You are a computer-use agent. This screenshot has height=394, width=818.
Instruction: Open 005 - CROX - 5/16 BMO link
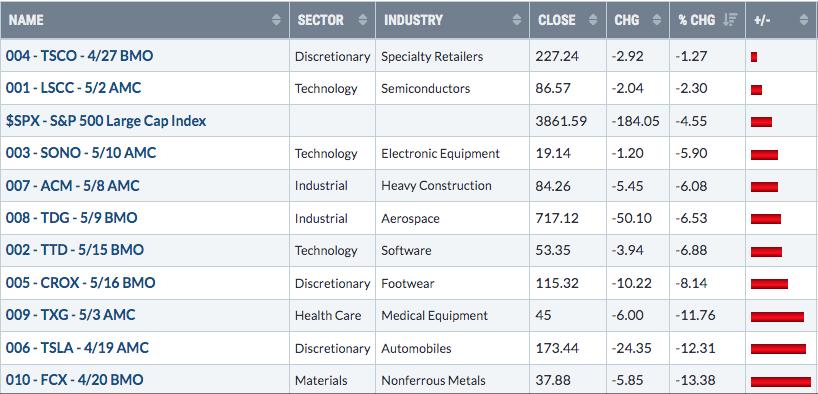pyautogui.click(x=80, y=283)
